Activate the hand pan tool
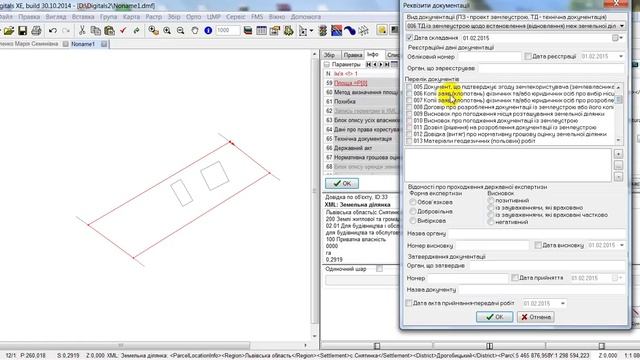 pyautogui.click(x=195, y=31)
